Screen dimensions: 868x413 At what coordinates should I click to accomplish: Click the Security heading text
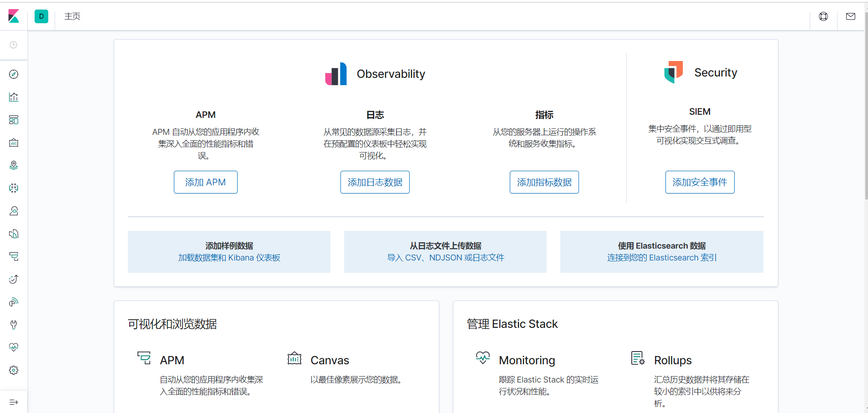(x=716, y=72)
